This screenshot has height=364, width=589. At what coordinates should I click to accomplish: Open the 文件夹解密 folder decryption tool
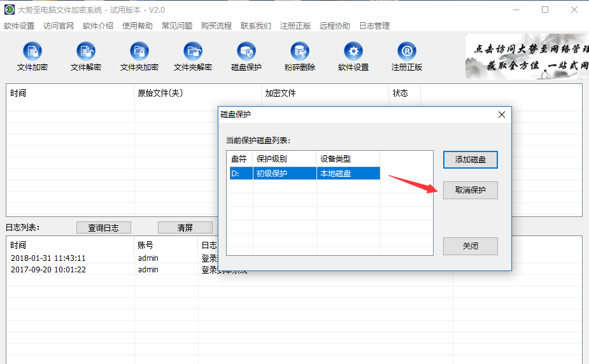point(193,52)
